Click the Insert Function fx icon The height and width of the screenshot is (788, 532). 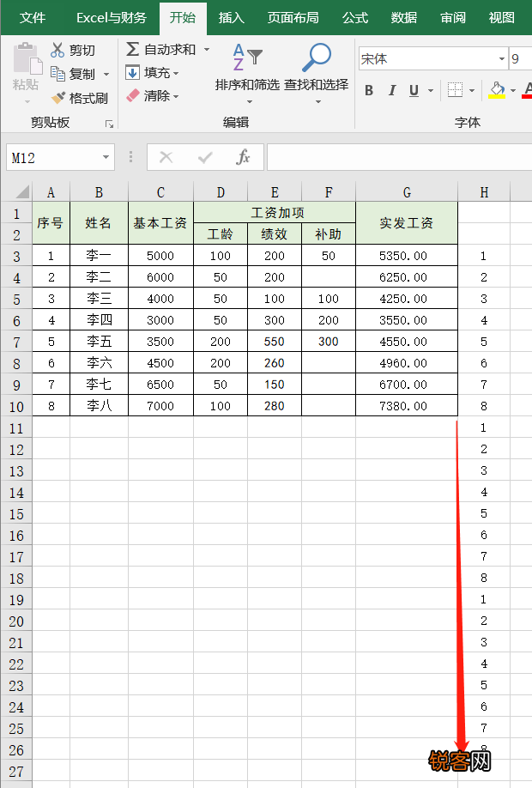(243, 157)
